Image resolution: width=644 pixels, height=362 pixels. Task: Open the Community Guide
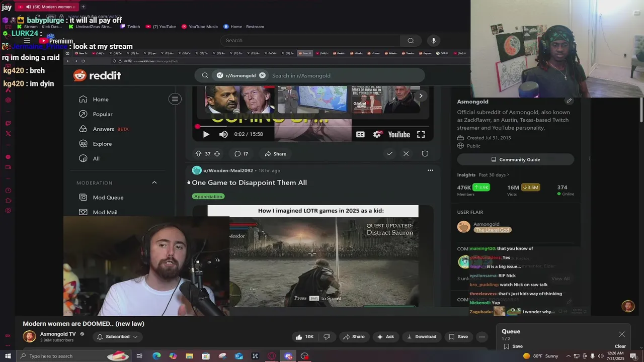tap(516, 159)
